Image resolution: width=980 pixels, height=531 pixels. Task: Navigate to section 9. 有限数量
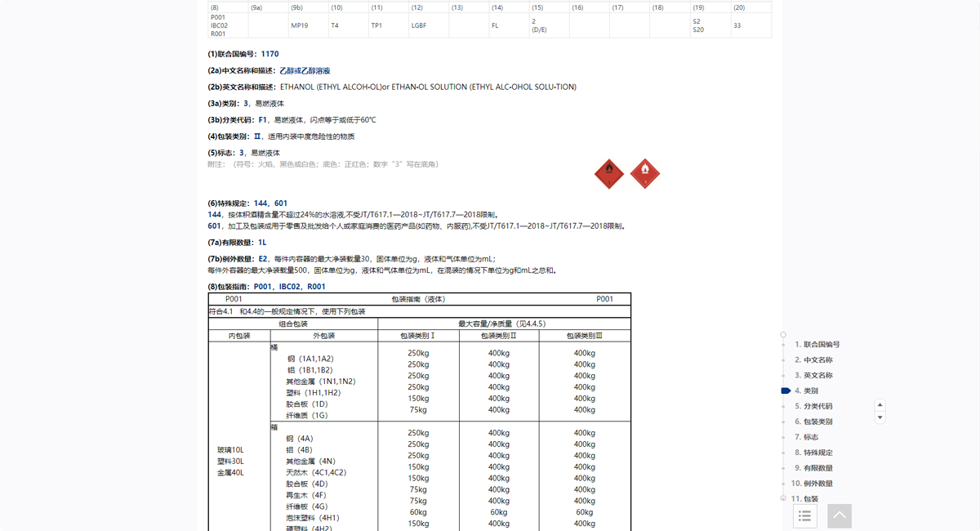(x=814, y=469)
